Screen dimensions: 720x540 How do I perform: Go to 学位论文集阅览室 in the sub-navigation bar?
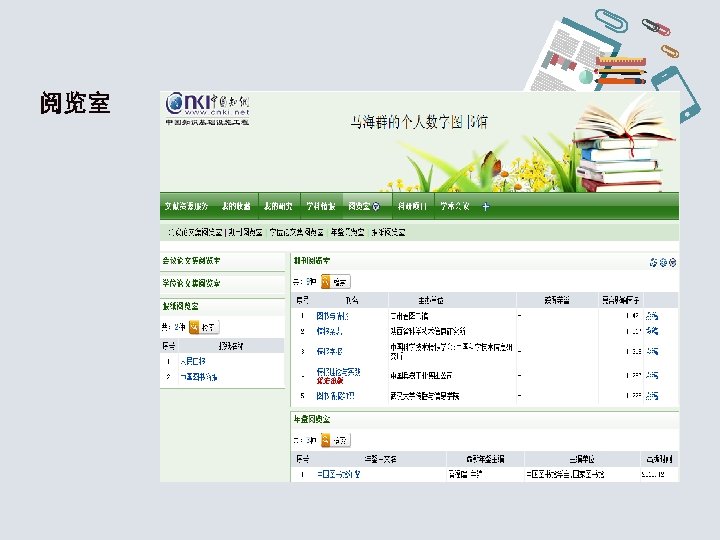coord(297,232)
